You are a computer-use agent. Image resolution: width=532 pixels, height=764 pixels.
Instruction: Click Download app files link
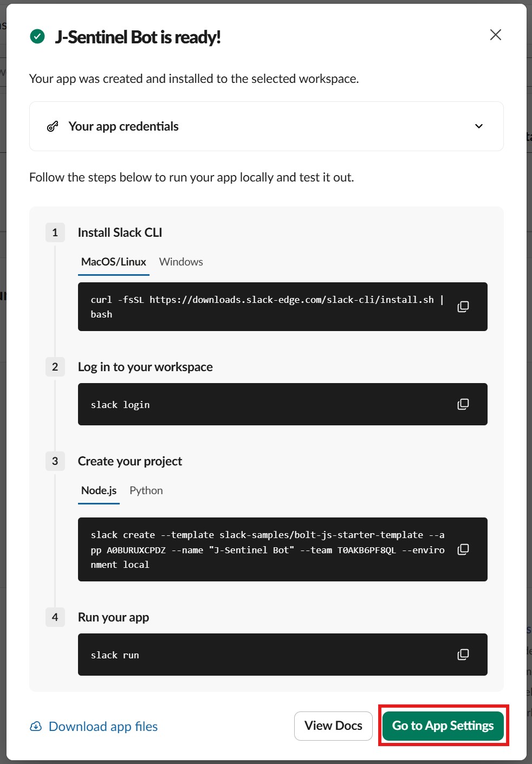tap(103, 727)
